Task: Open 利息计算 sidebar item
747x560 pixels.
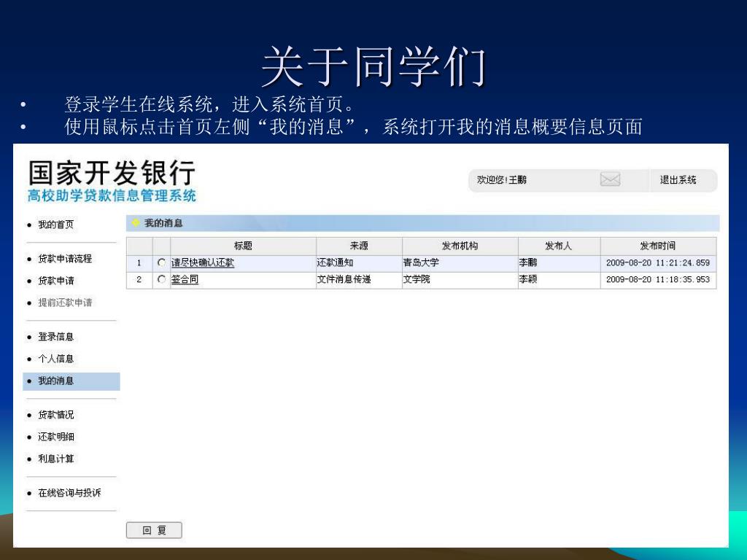Action: coord(55,459)
